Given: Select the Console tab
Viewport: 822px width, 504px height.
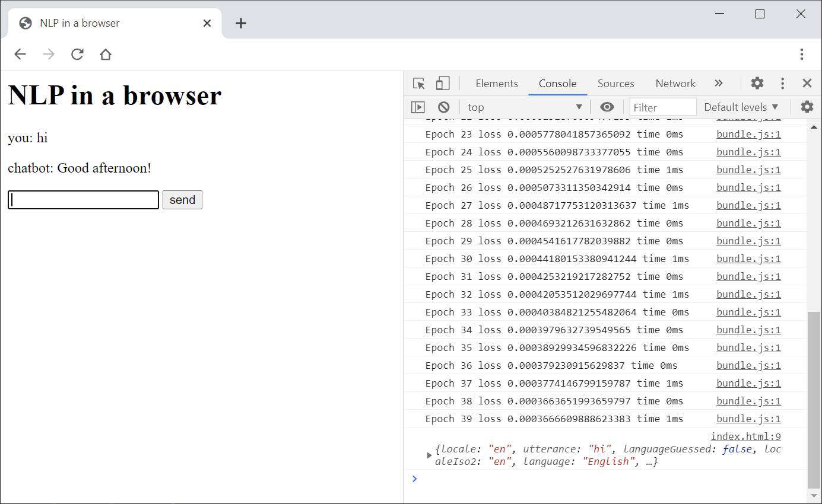Looking at the screenshot, I should click(x=557, y=84).
